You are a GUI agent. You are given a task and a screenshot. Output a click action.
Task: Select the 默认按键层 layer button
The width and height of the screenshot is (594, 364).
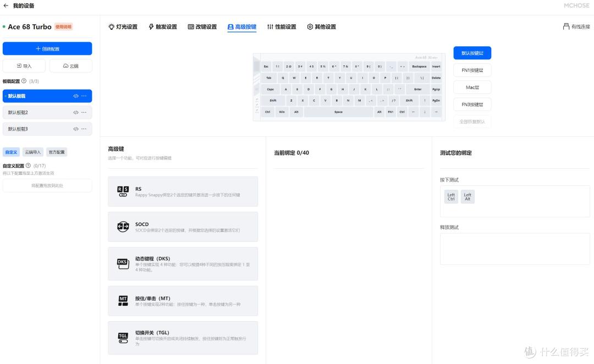[472, 53]
